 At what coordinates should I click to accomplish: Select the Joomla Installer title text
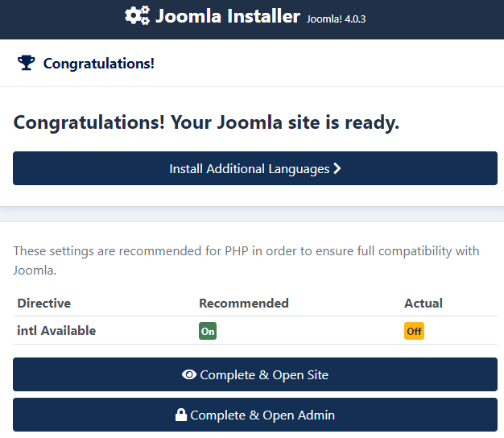tap(228, 16)
